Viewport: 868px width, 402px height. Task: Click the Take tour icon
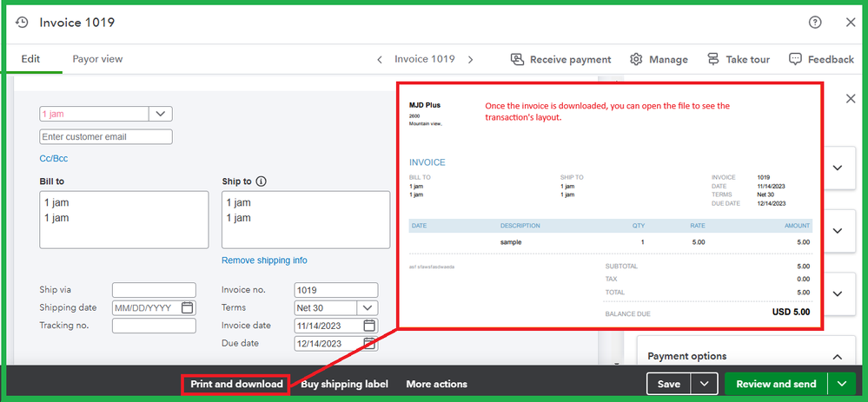click(x=713, y=59)
